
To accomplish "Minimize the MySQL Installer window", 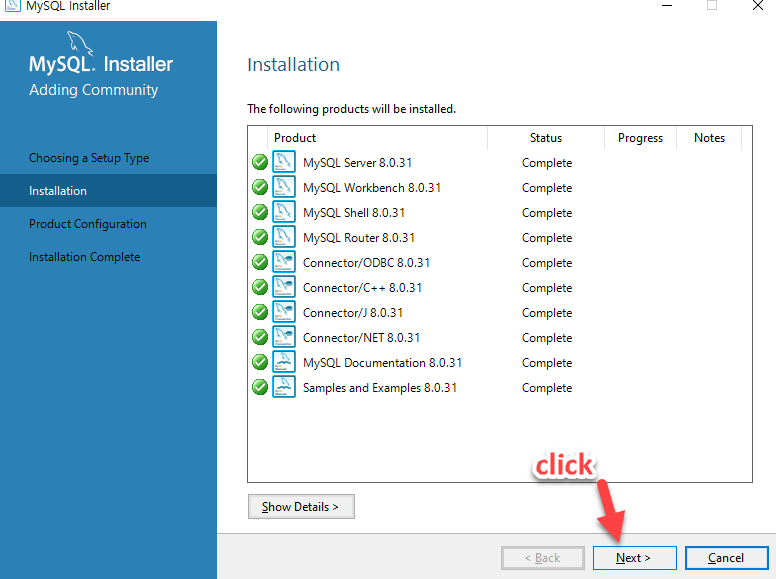I will click(667, 5).
